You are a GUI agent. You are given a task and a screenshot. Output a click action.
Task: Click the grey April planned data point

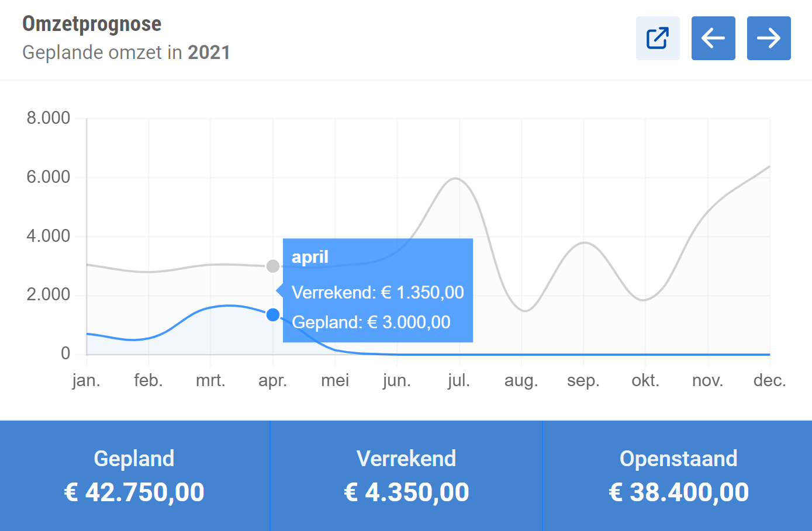(273, 266)
